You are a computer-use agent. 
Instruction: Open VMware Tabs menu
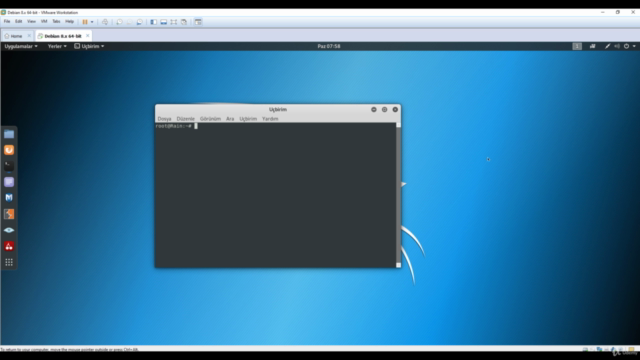pyautogui.click(x=56, y=22)
